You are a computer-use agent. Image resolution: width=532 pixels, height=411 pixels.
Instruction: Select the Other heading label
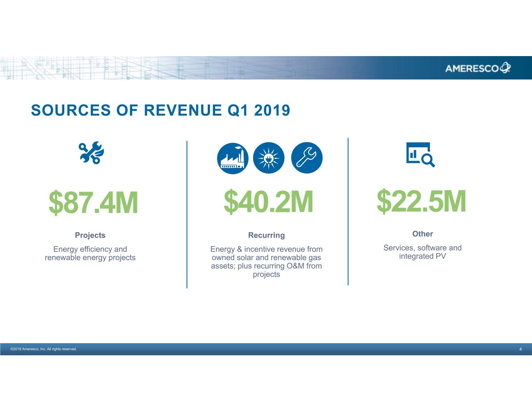[x=422, y=234]
